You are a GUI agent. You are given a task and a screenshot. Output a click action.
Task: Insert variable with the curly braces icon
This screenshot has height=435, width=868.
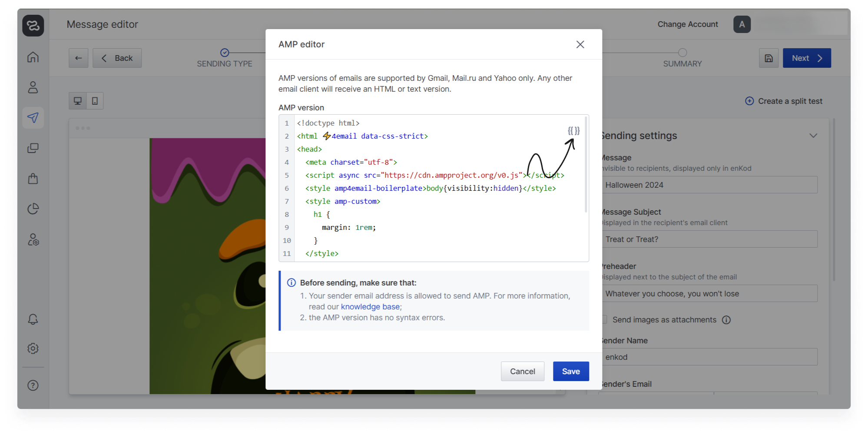[x=573, y=130]
